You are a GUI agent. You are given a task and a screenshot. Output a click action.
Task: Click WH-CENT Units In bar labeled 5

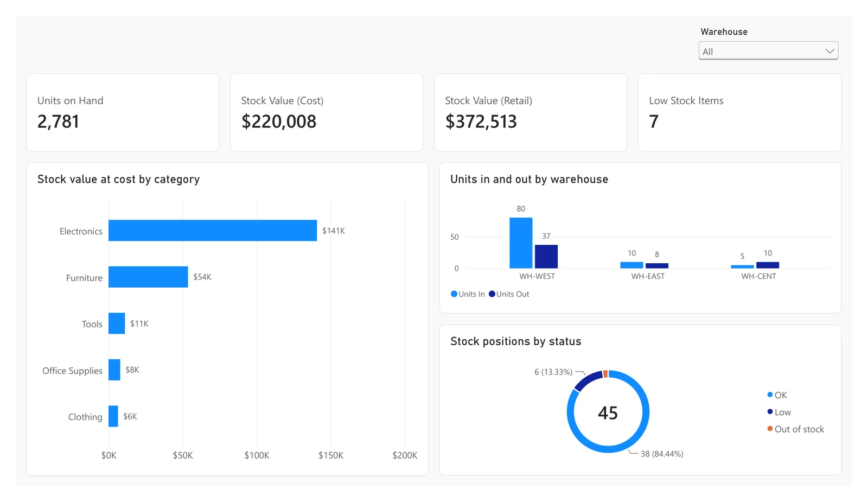point(742,266)
